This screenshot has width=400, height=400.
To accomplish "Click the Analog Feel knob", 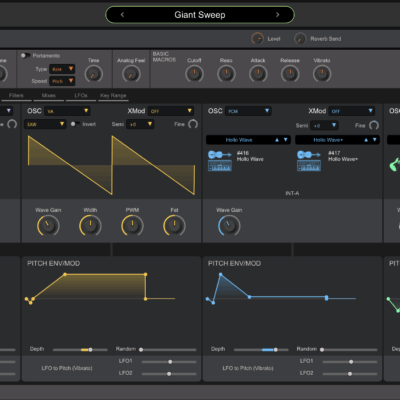I will [x=131, y=74].
